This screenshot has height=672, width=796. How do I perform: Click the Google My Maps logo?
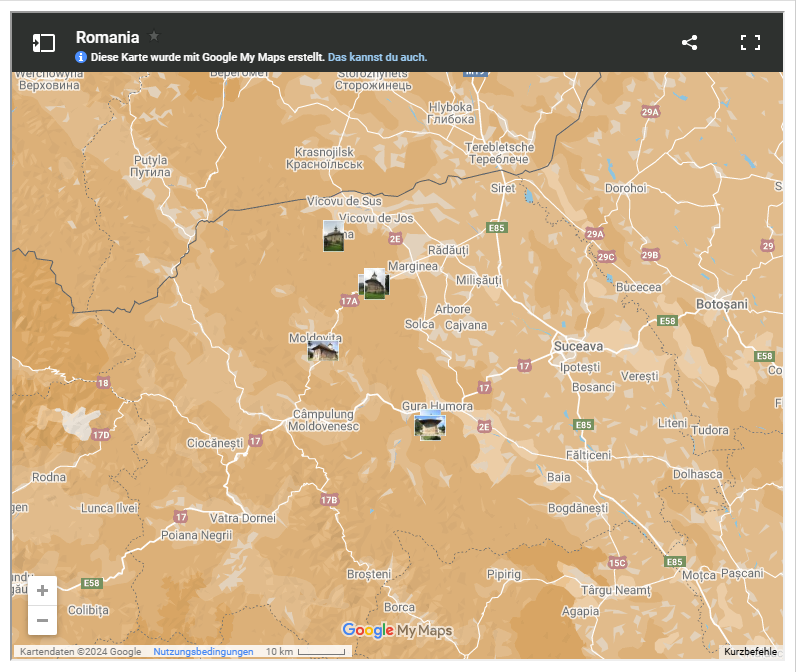(x=397, y=630)
